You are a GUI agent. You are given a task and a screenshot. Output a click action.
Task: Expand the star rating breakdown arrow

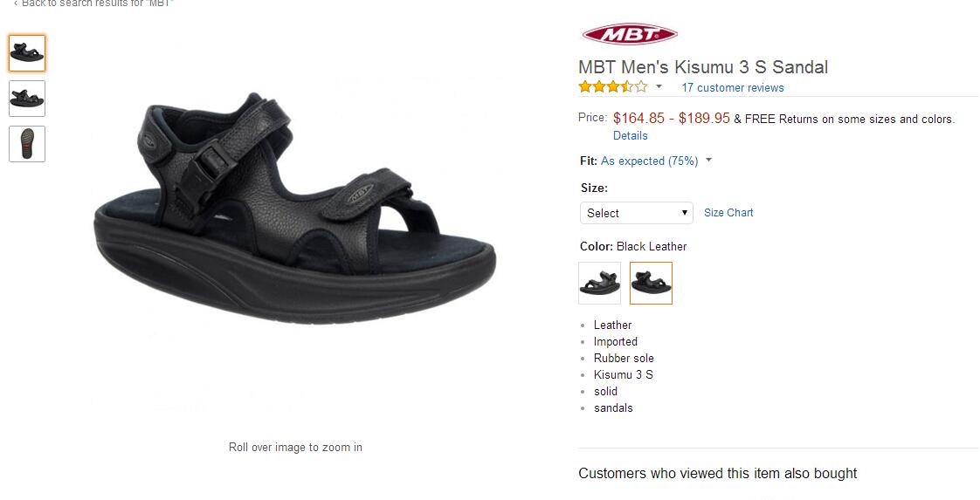pos(659,86)
